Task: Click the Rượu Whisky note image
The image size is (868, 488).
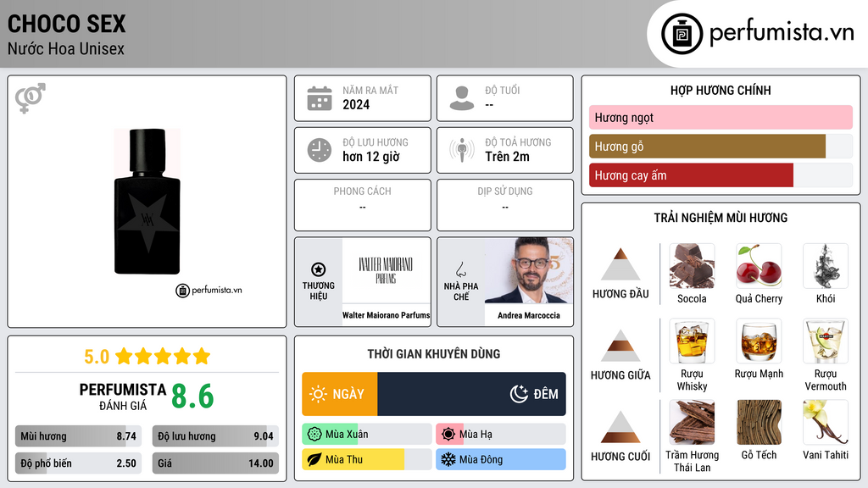Action: click(692, 341)
